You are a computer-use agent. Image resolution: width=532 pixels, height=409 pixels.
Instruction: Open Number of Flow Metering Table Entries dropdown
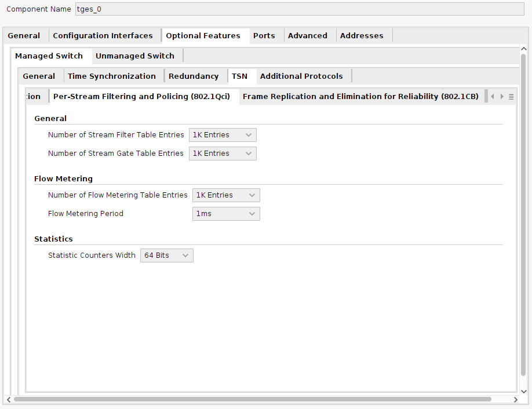[226, 195]
